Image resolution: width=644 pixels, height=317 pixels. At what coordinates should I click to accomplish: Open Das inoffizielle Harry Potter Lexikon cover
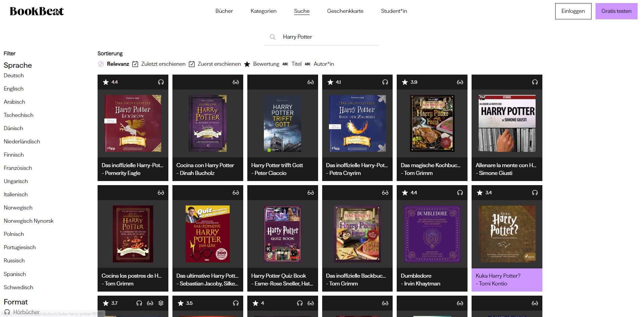133,123
